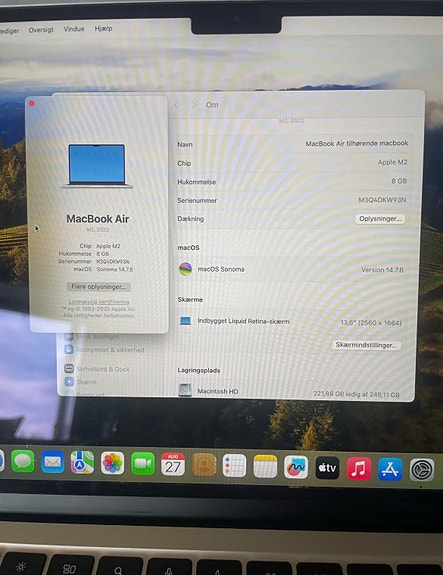Click the Oplysninger… coverage button
Screen dimensions: 443x575
point(380,219)
